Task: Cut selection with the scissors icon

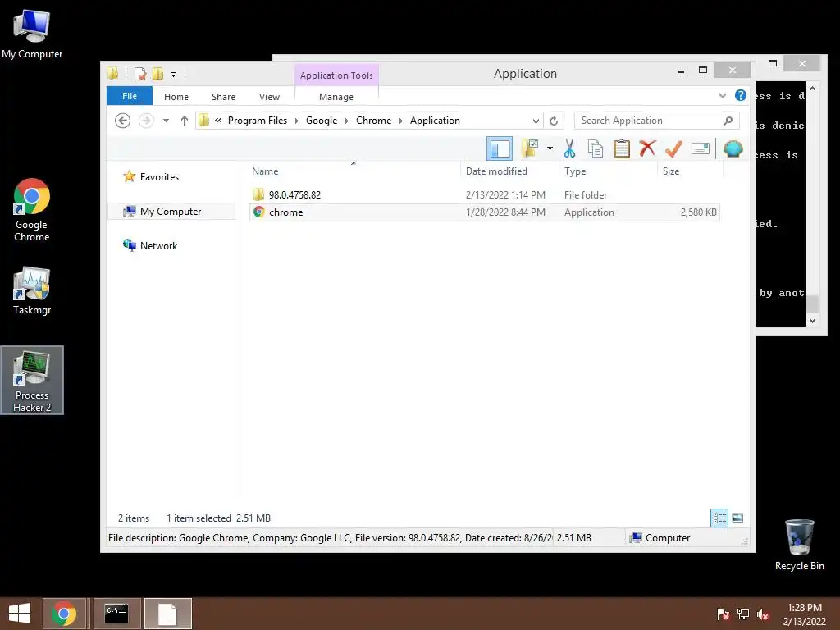Action: 569,148
